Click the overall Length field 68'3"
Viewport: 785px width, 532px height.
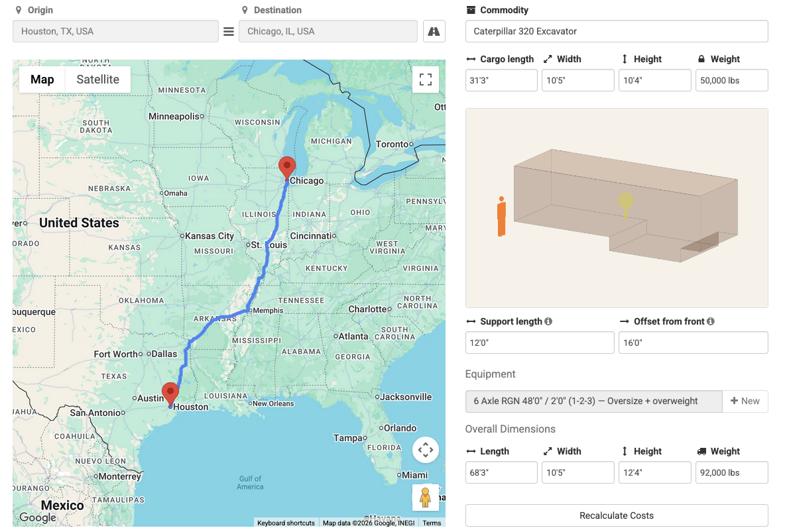coord(501,472)
